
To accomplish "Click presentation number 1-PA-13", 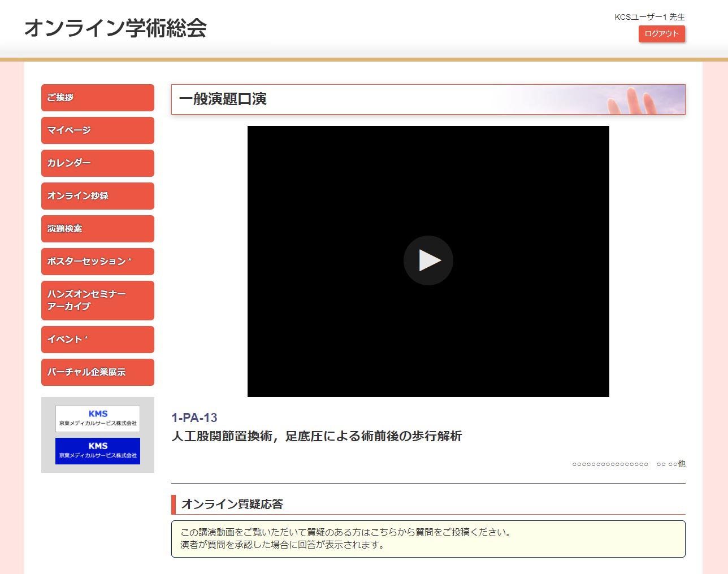I will pos(194,418).
